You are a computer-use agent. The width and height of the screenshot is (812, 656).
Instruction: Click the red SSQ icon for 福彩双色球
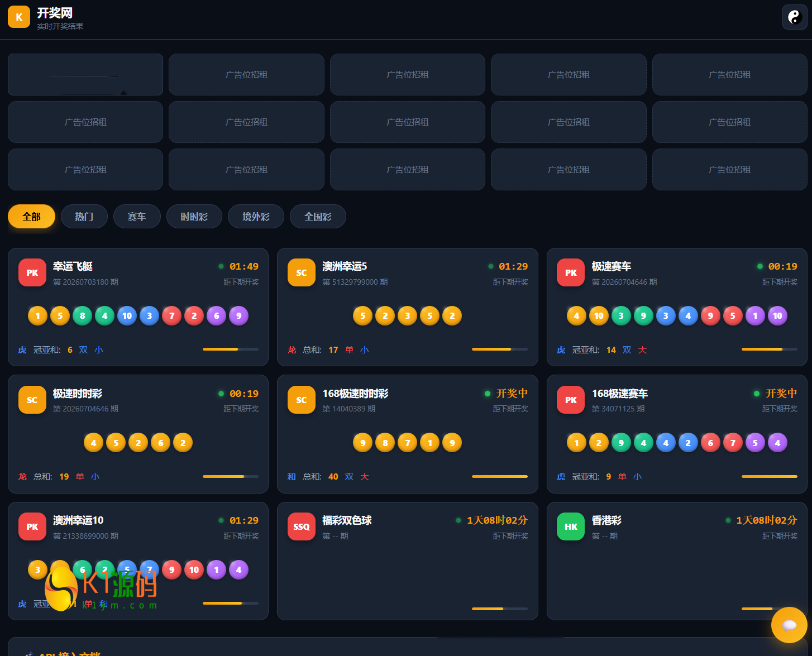click(x=302, y=526)
